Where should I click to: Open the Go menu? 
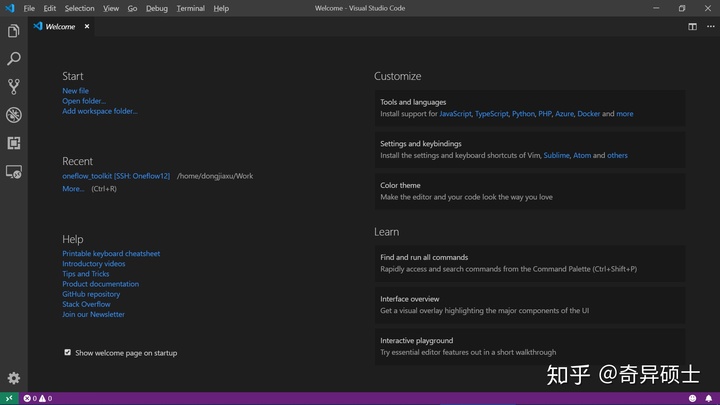coord(132,8)
